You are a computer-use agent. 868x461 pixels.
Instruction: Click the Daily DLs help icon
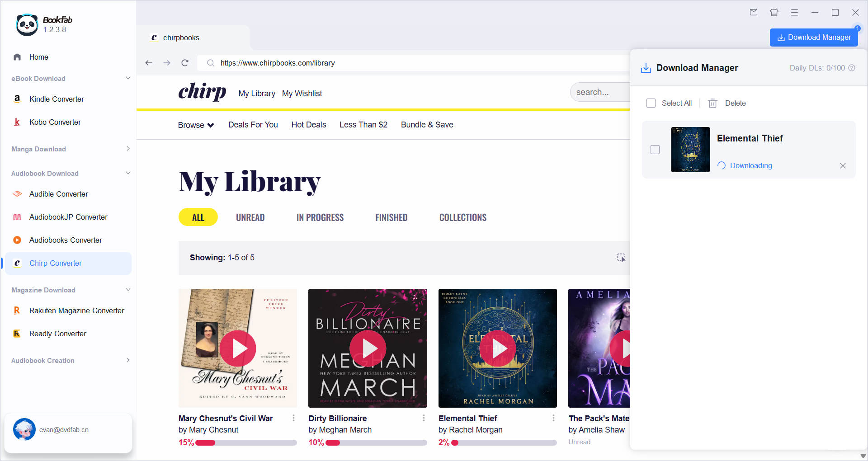point(852,68)
